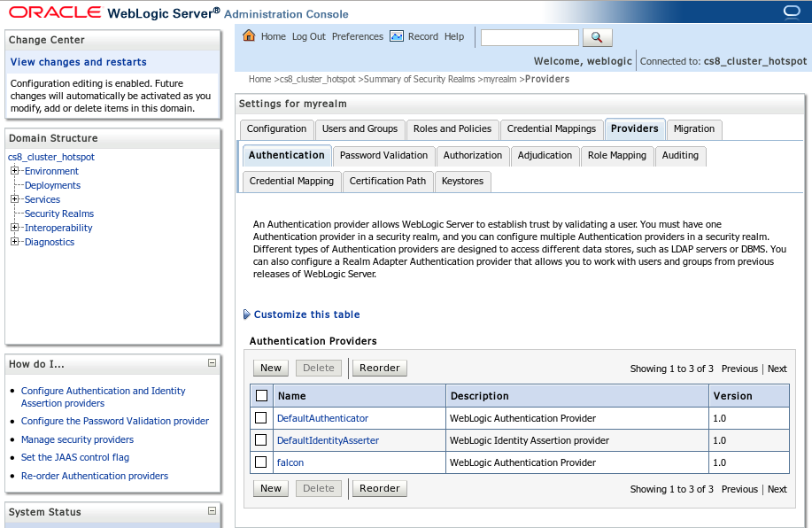Image resolution: width=812 pixels, height=528 pixels.
Task: Sort table by Name column header
Action: click(291, 396)
